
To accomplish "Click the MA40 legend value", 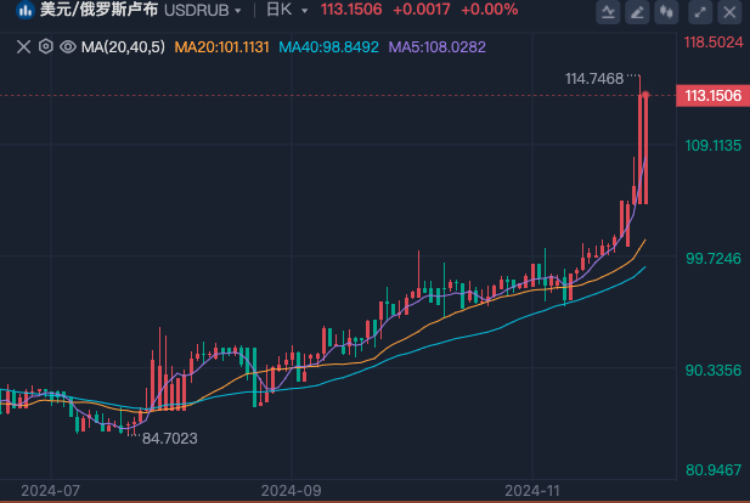I will [x=329, y=47].
